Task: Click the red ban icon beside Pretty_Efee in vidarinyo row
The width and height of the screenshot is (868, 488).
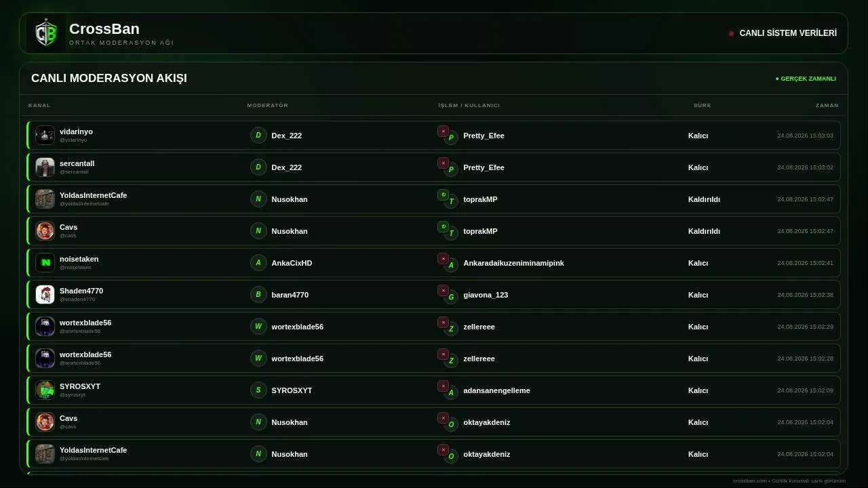Action: pyautogui.click(x=443, y=131)
